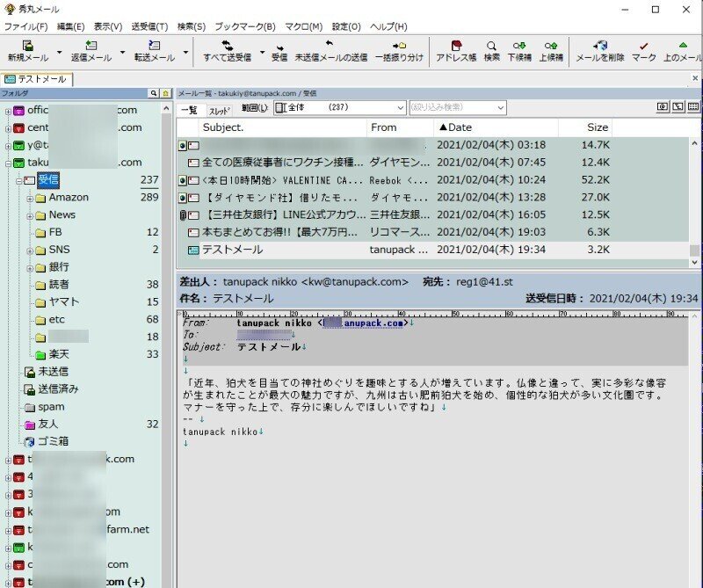Click sender email link in message body
Screen dimensions: 703x588
click(362, 323)
